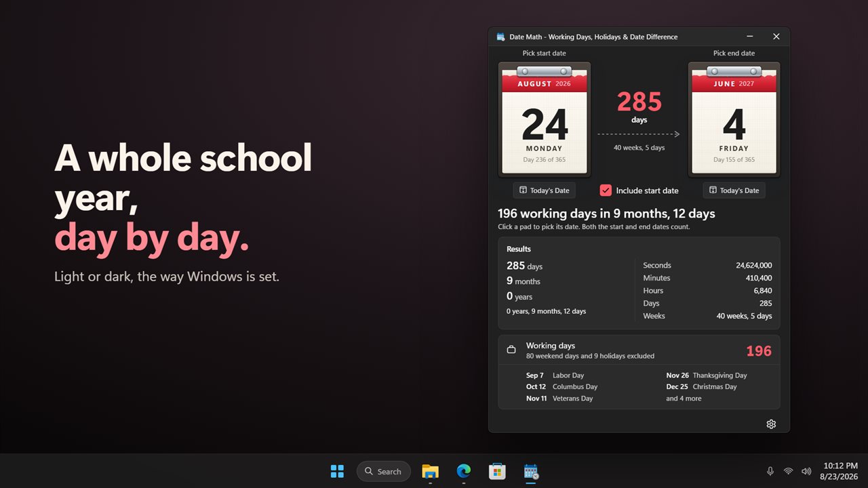Open the Wi-Fi network tray icon

coord(788,471)
